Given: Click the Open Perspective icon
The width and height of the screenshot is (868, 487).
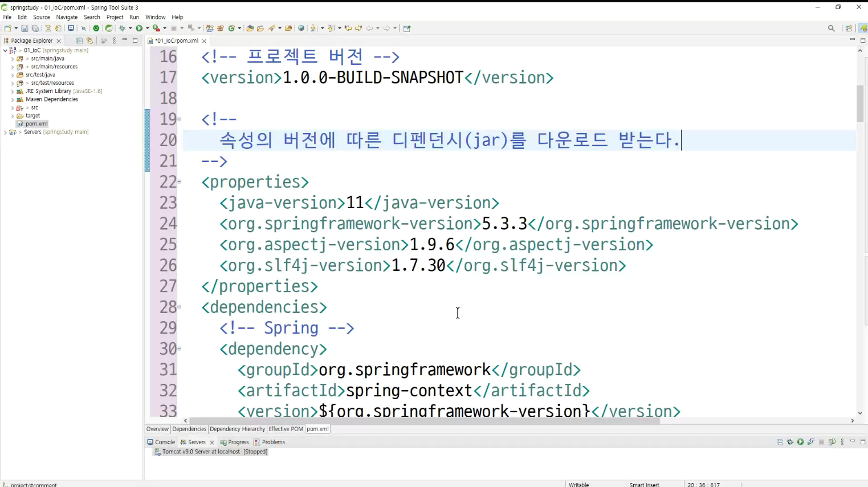Looking at the screenshot, I should click(849, 28).
